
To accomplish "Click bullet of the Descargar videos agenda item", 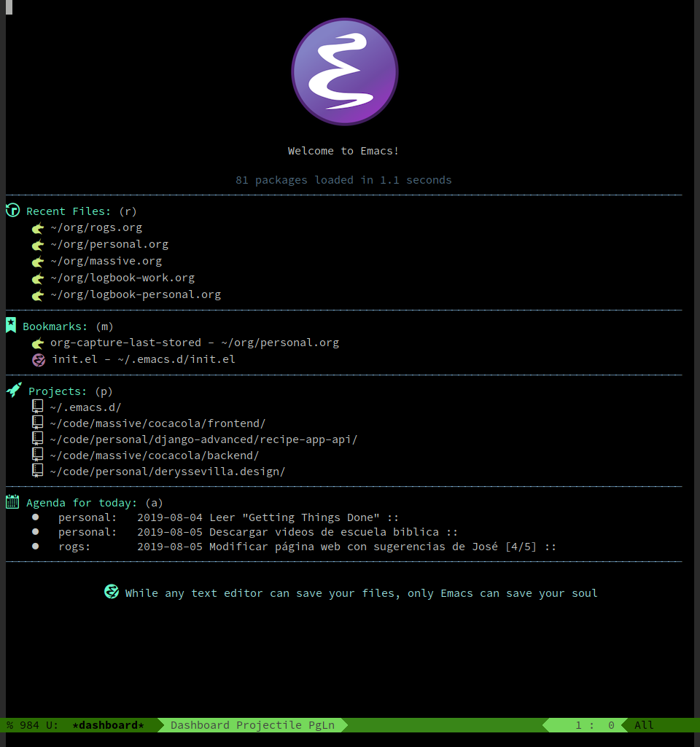I will (x=35, y=531).
